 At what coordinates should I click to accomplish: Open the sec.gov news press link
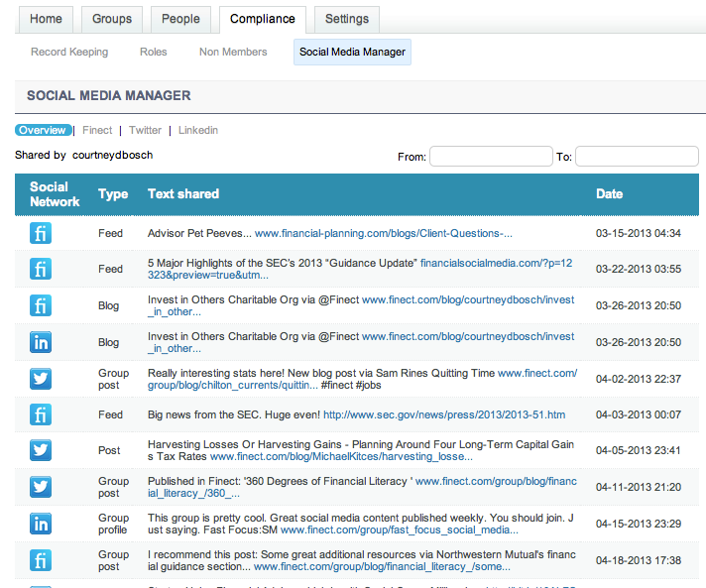tap(444, 414)
